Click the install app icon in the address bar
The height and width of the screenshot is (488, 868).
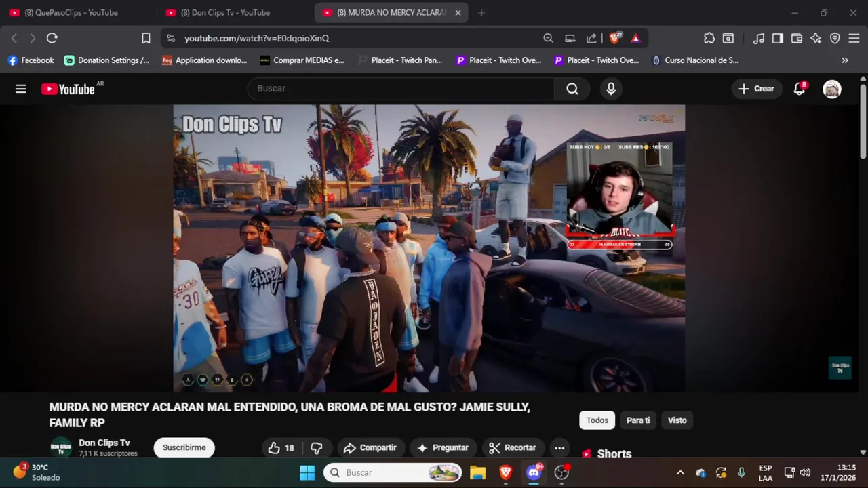pos(570,38)
